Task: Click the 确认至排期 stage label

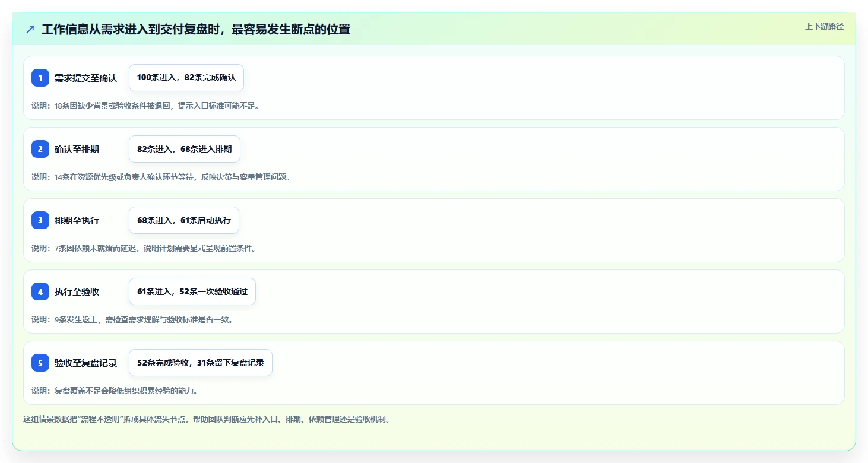Action: (x=77, y=149)
